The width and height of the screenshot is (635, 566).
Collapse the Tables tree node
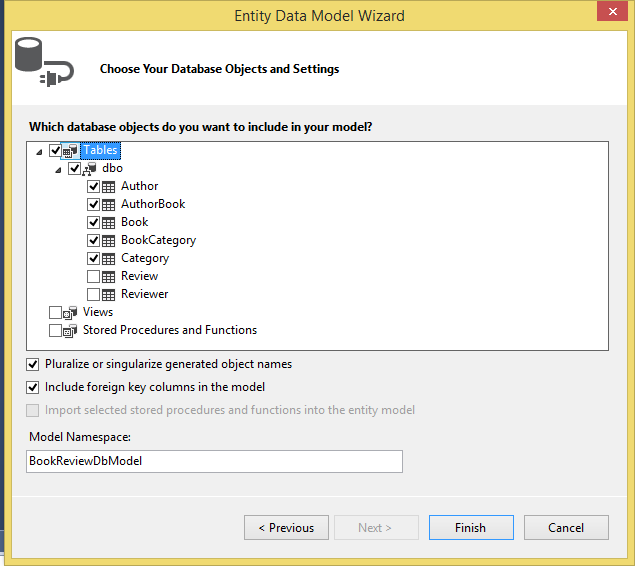(x=39, y=152)
